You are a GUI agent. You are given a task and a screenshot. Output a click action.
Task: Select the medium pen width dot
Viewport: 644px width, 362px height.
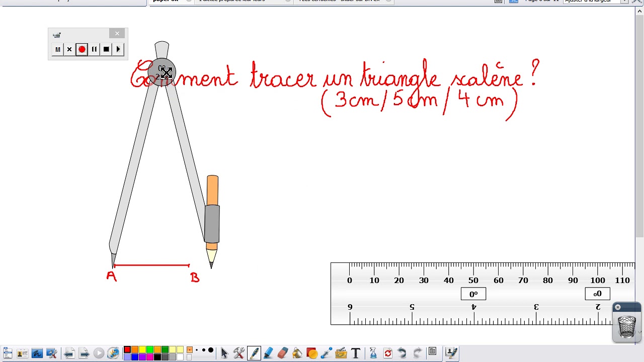(x=203, y=350)
